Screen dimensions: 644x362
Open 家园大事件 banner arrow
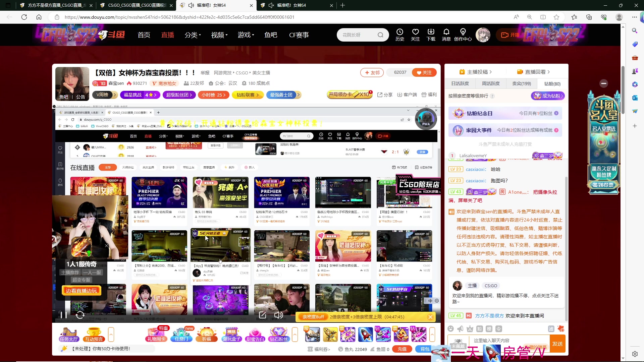pyautogui.click(x=556, y=130)
